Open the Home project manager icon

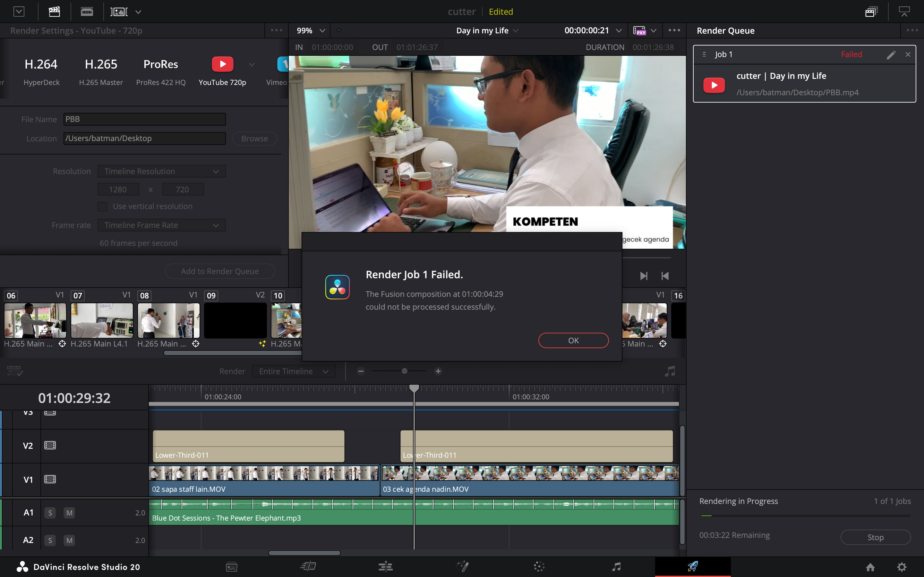[870, 567]
